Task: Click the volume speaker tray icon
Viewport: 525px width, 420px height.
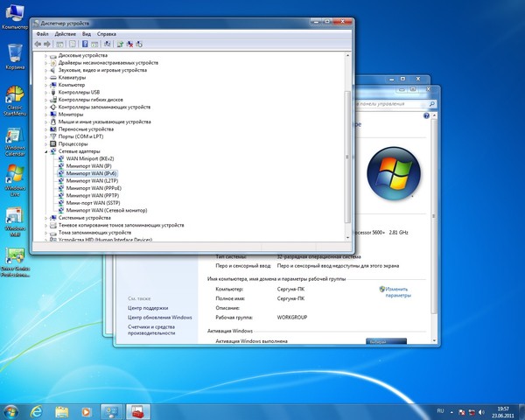Action: click(481, 412)
